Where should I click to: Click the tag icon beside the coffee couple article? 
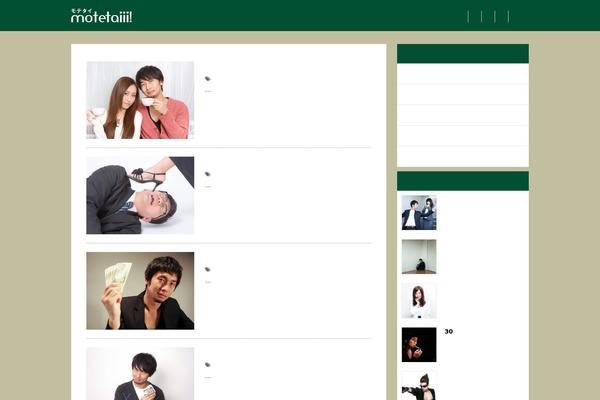pyautogui.click(x=207, y=78)
